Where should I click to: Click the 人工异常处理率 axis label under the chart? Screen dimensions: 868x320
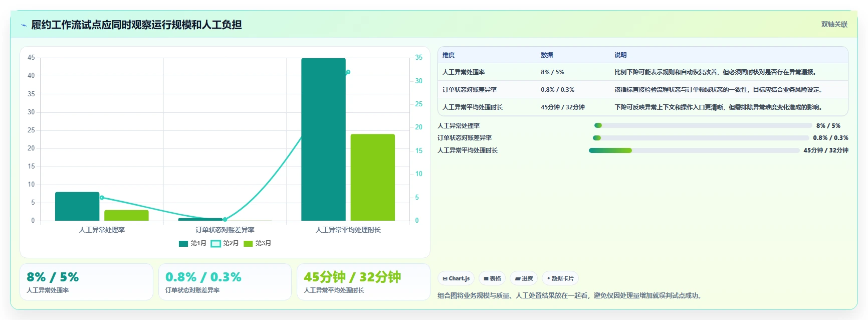[102, 230]
